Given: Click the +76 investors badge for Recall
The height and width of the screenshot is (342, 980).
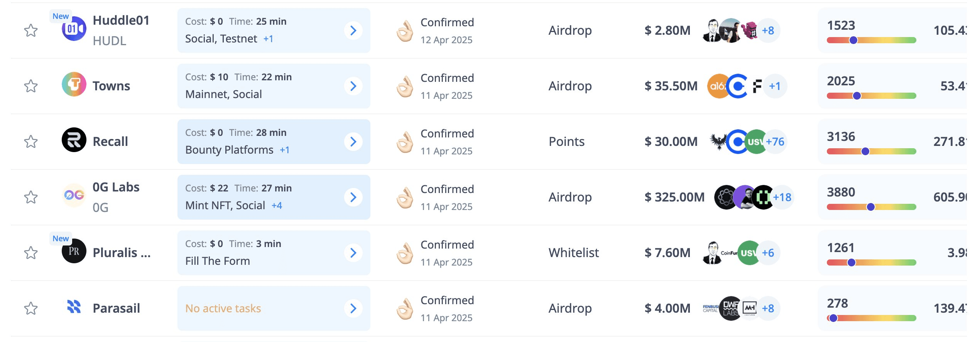Looking at the screenshot, I should (x=776, y=142).
